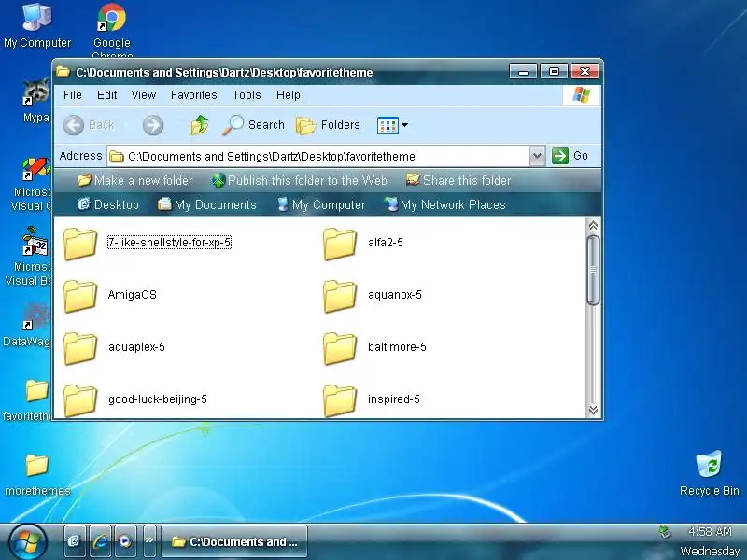Click the 7-like-shellstyle-for-xp-5 folder name
This screenshot has height=560, width=747.
click(169, 243)
